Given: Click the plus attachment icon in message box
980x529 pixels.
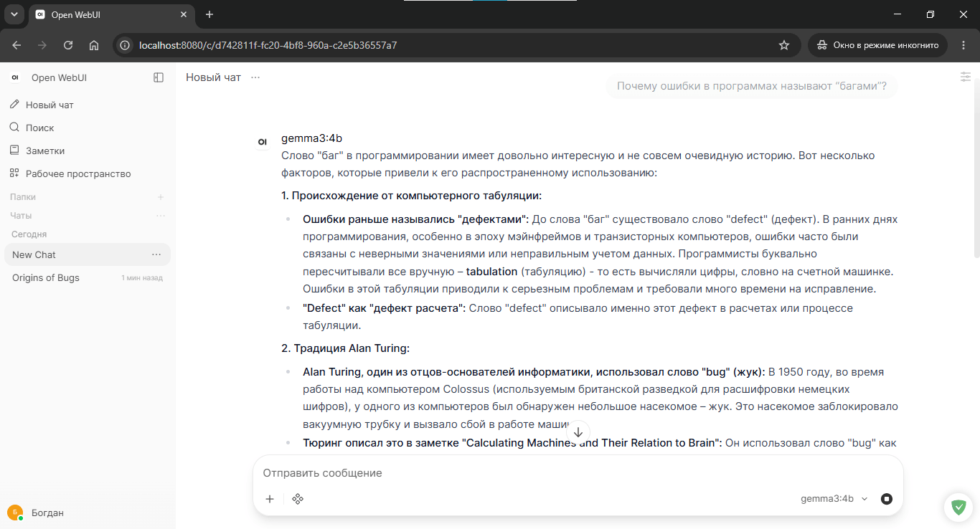Looking at the screenshot, I should click(x=270, y=499).
